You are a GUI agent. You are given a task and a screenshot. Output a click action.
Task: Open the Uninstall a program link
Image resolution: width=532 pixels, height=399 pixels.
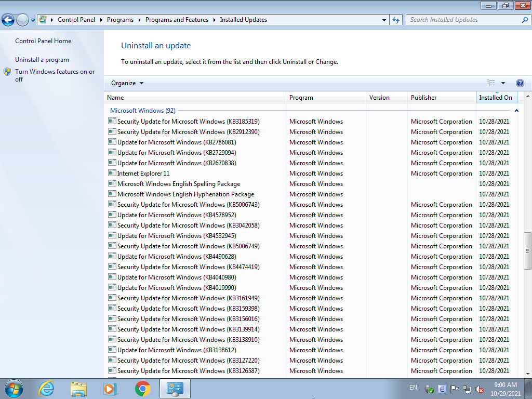tap(42, 60)
